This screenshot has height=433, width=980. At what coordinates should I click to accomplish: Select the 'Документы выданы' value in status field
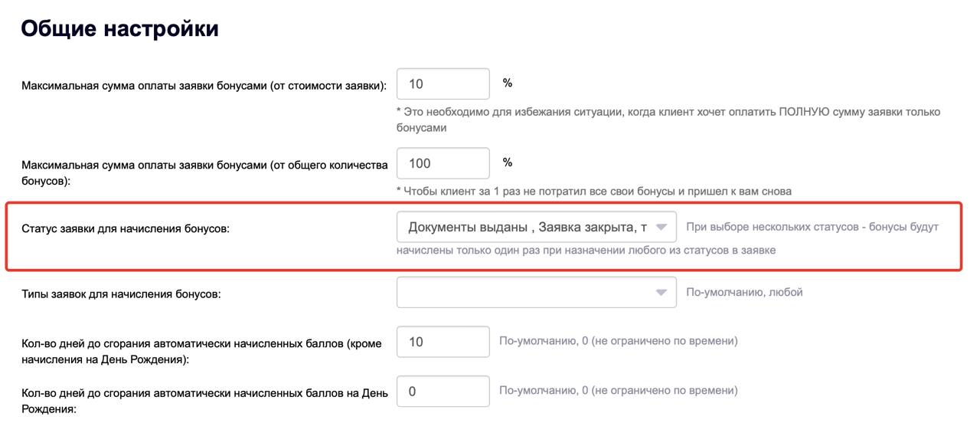coord(467,227)
